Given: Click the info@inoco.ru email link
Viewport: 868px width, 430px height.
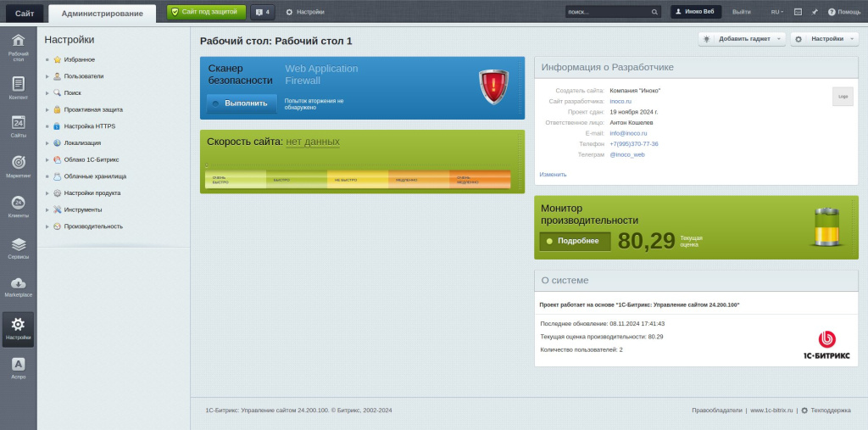Looking at the screenshot, I should [x=628, y=133].
